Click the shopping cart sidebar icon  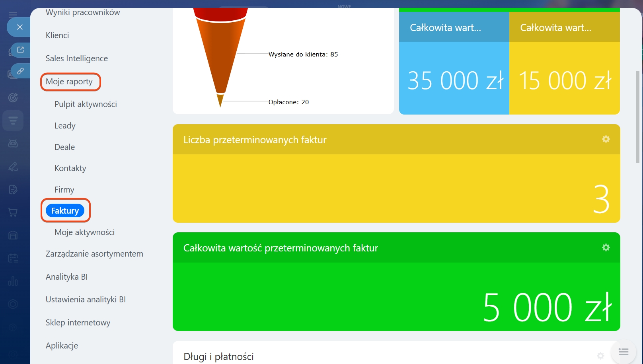(13, 212)
